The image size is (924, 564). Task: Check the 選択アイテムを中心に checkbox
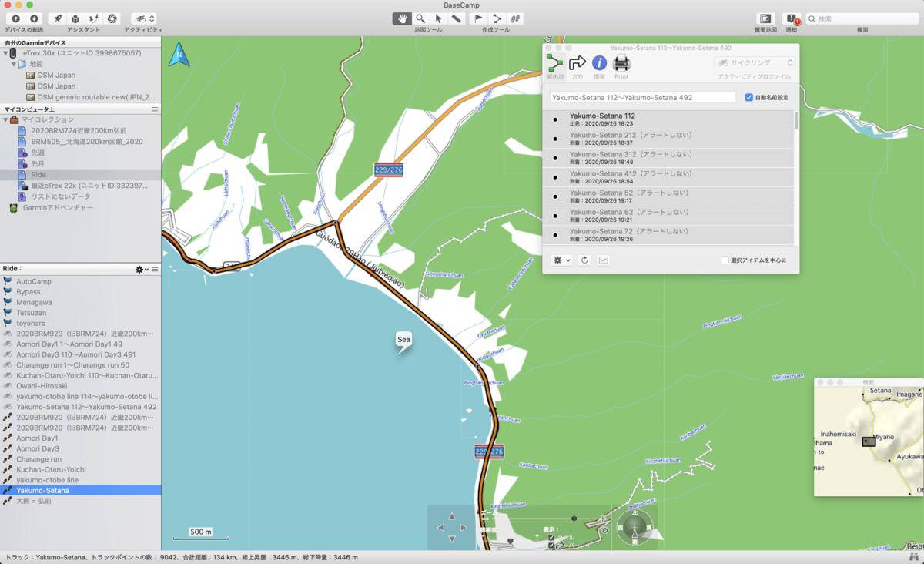pos(725,260)
